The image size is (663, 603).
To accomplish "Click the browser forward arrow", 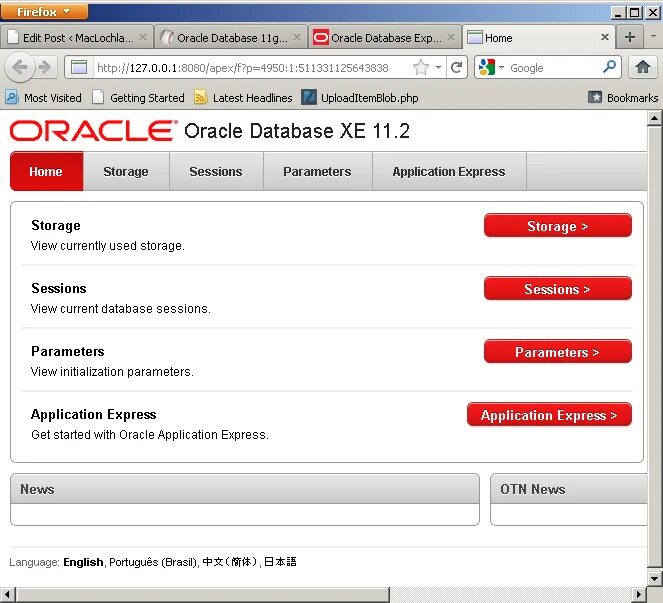I will 45,67.
